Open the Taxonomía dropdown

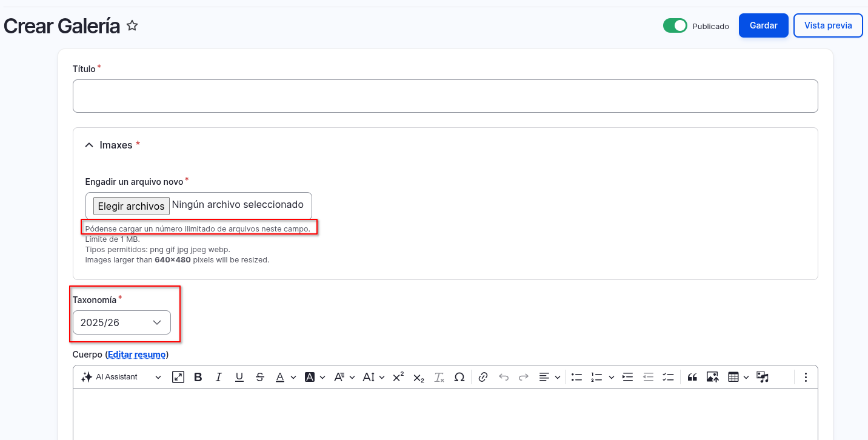[x=122, y=322]
